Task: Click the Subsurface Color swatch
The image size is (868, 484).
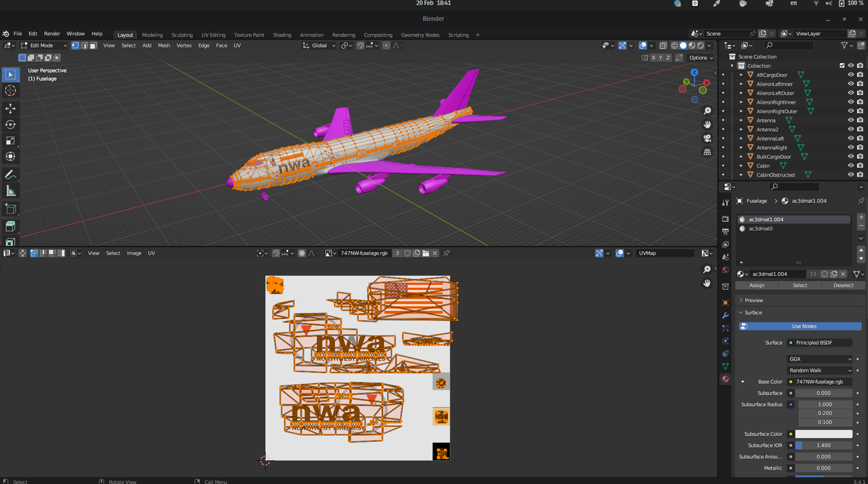Action: [824, 434]
